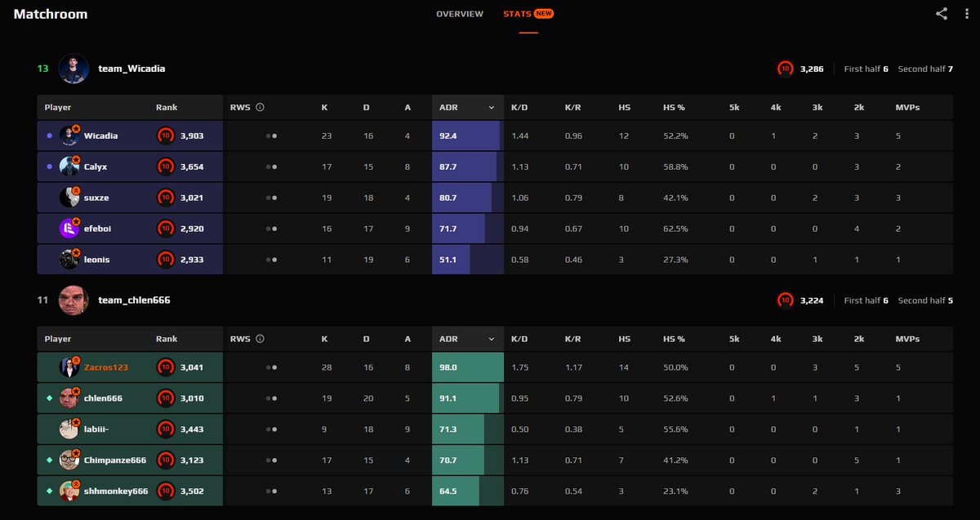Image resolution: width=980 pixels, height=520 pixels.
Task: Click chlen666's player avatar in table
Action: point(69,398)
